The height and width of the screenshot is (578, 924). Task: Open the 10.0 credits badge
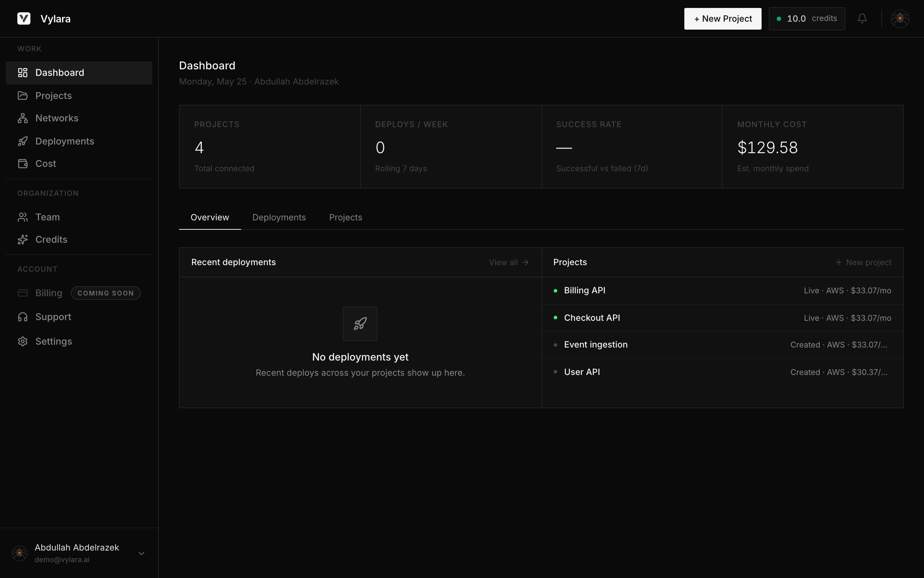807,19
